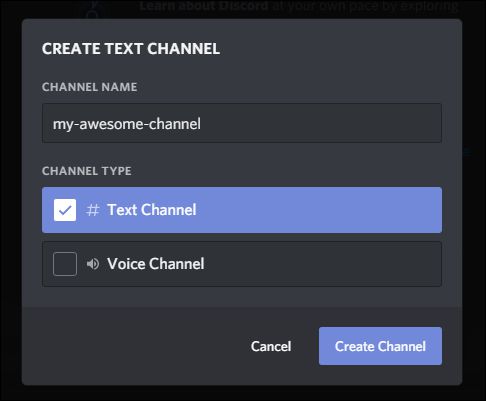Click the "Text Channel" label text
The image size is (486, 401).
[x=152, y=210]
